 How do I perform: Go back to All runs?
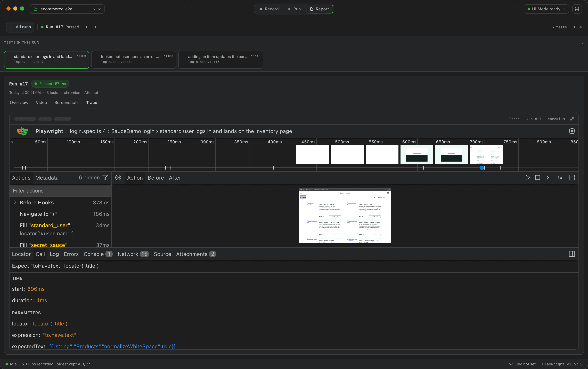tap(20, 27)
